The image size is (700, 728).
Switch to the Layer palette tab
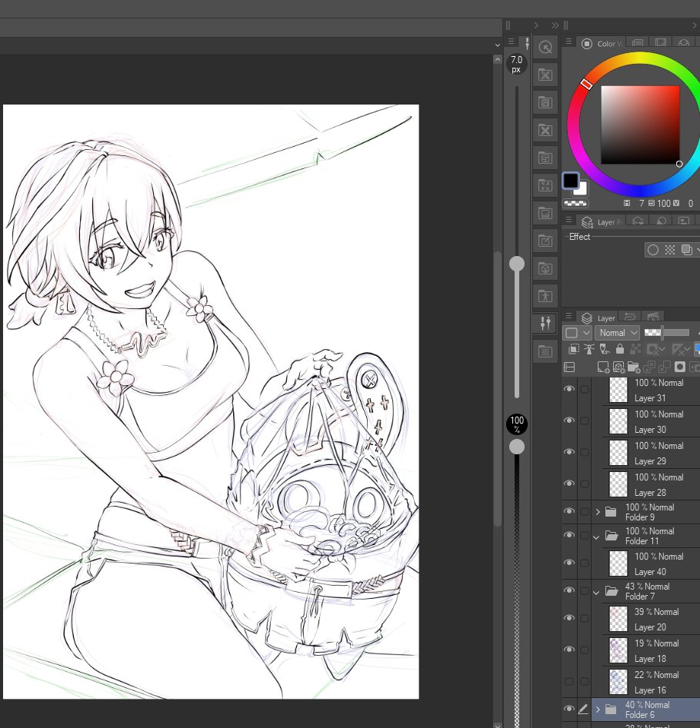coord(598,318)
